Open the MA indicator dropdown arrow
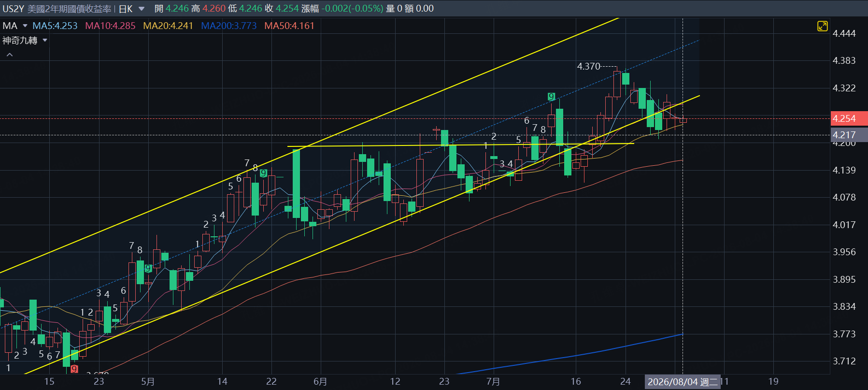 [x=25, y=26]
